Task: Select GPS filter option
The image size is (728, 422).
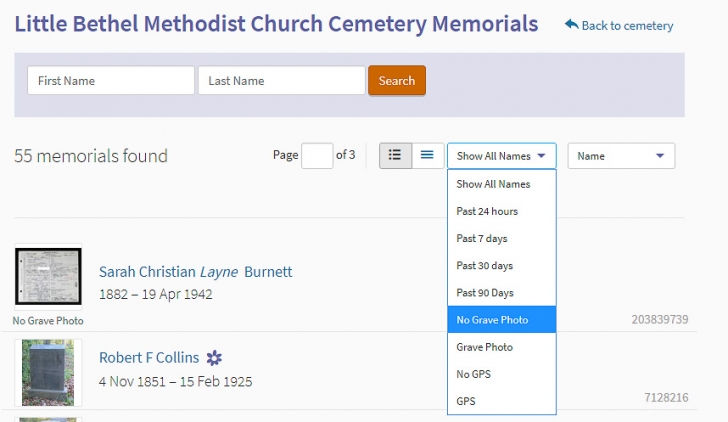Action: [501, 401]
